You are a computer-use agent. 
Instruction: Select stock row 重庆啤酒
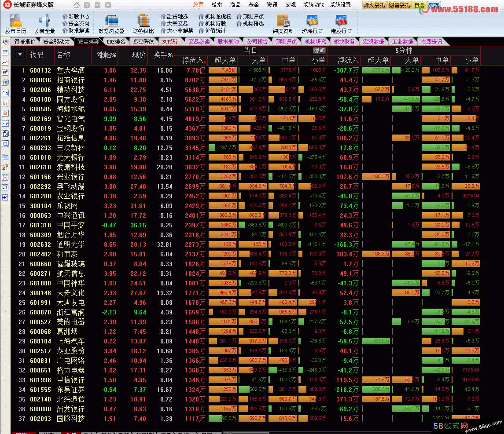point(246,70)
